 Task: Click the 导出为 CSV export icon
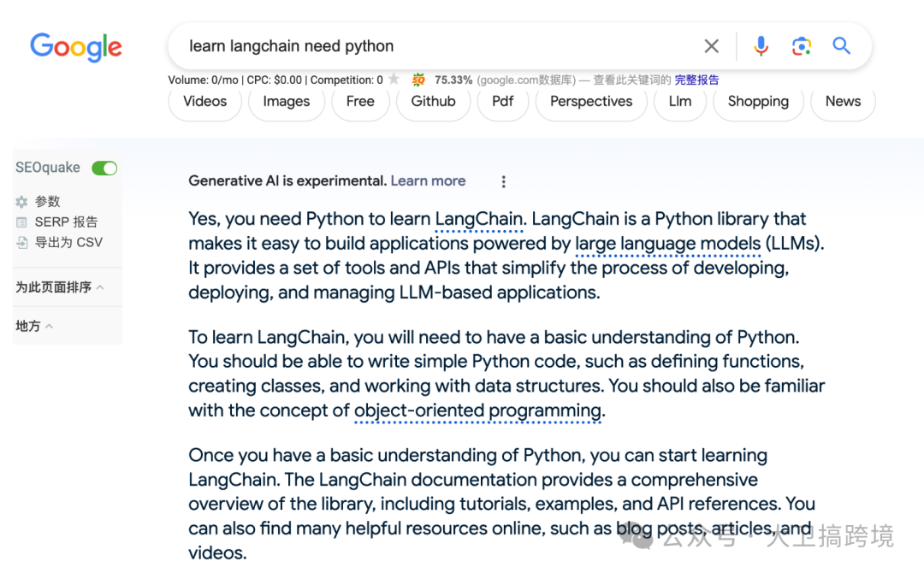[21, 242]
